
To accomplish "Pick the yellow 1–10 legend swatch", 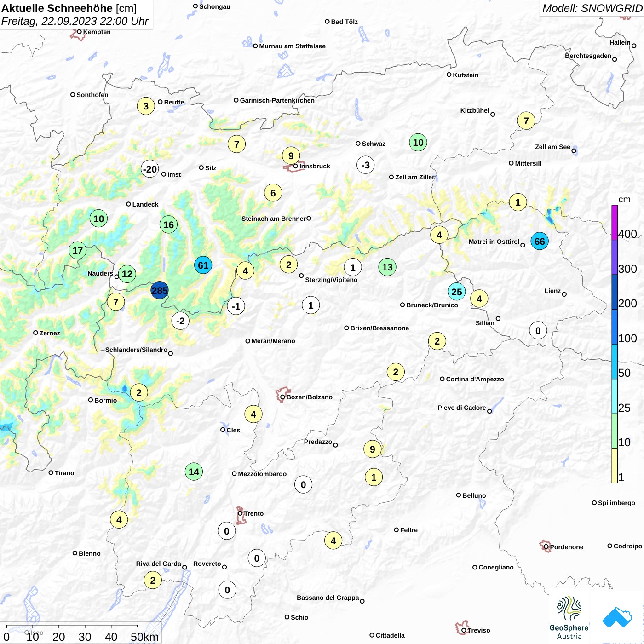I will (615, 466).
